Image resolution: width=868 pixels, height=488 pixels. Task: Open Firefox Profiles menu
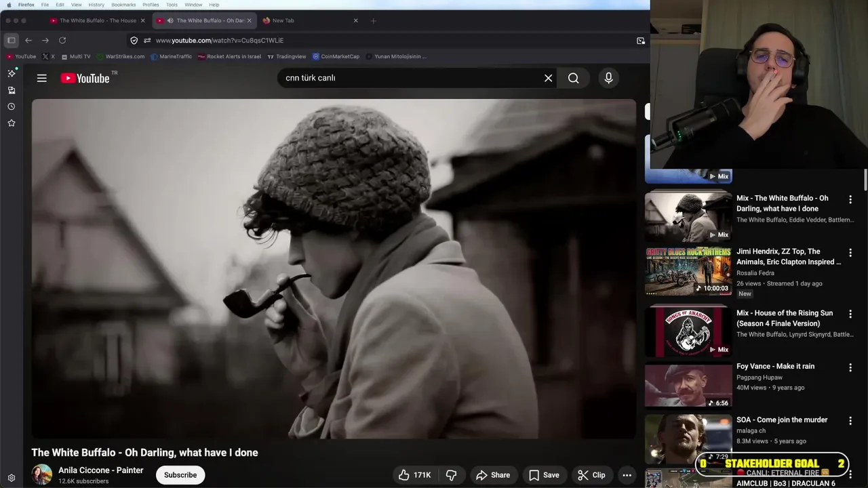151,5
